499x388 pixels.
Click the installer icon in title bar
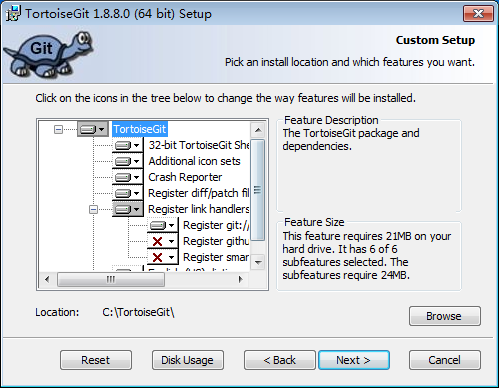[x=13, y=14]
